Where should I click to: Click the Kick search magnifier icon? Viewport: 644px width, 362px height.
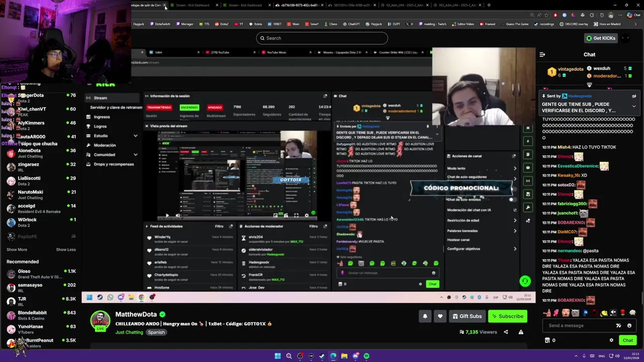(x=262, y=38)
